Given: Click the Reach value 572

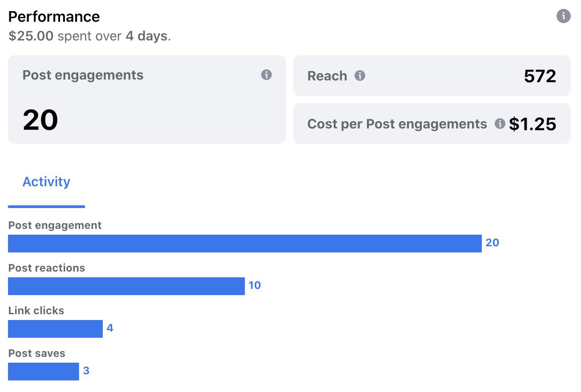Looking at the screenshot, I should pos(540,76).
